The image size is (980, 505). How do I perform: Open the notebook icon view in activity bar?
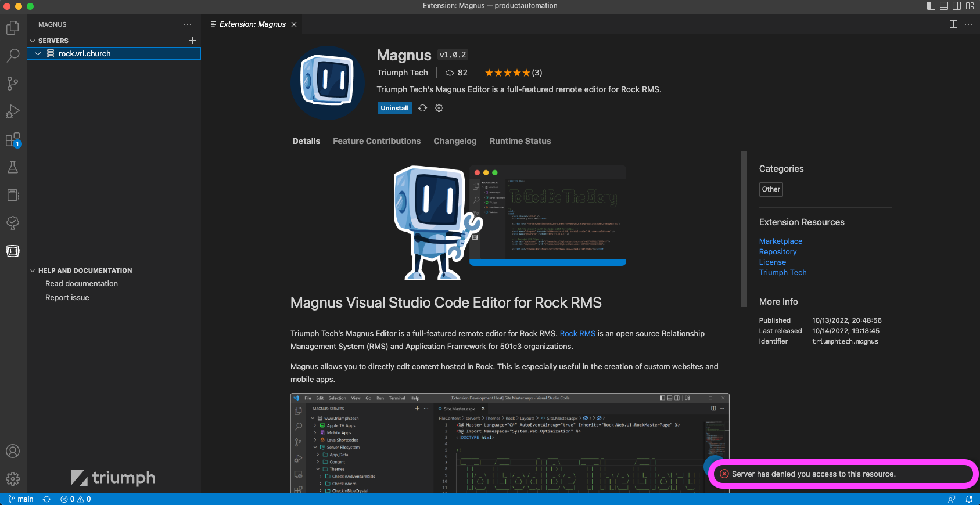(x=13, y=195)
